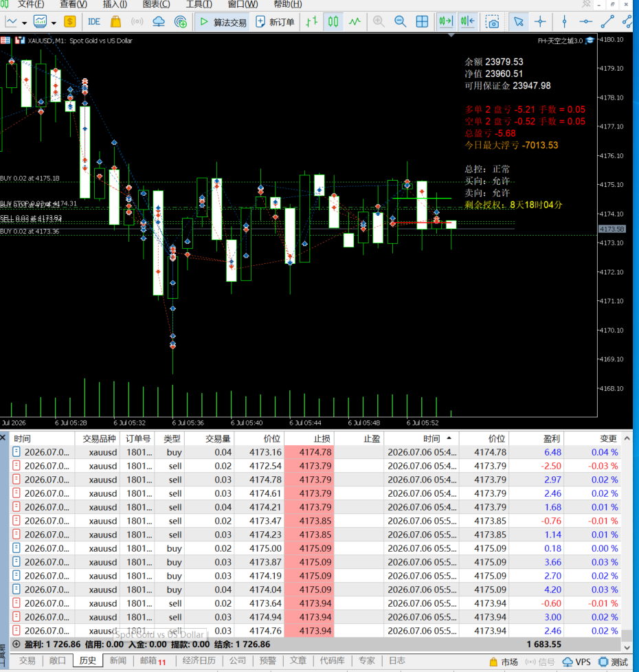The width and height of the screenshot is (639, 672).
Task: Click the 新订单 new order button
Action: coord(275,22)
